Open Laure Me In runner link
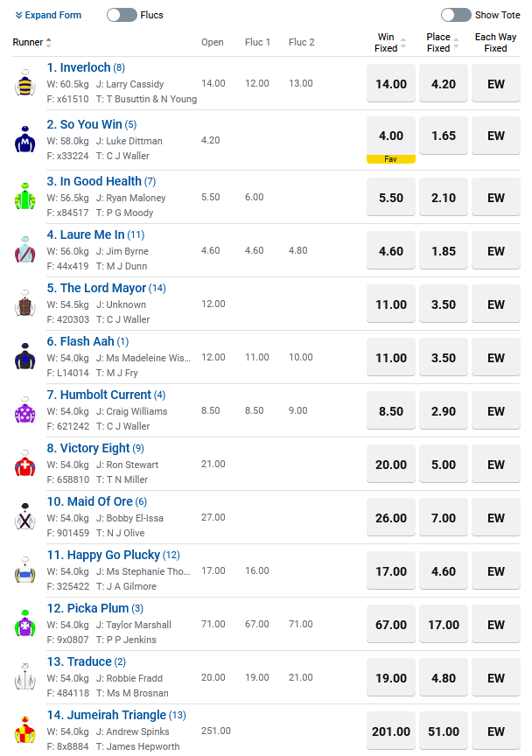Viewport: 532px width, 756px height. click(86, 234)
